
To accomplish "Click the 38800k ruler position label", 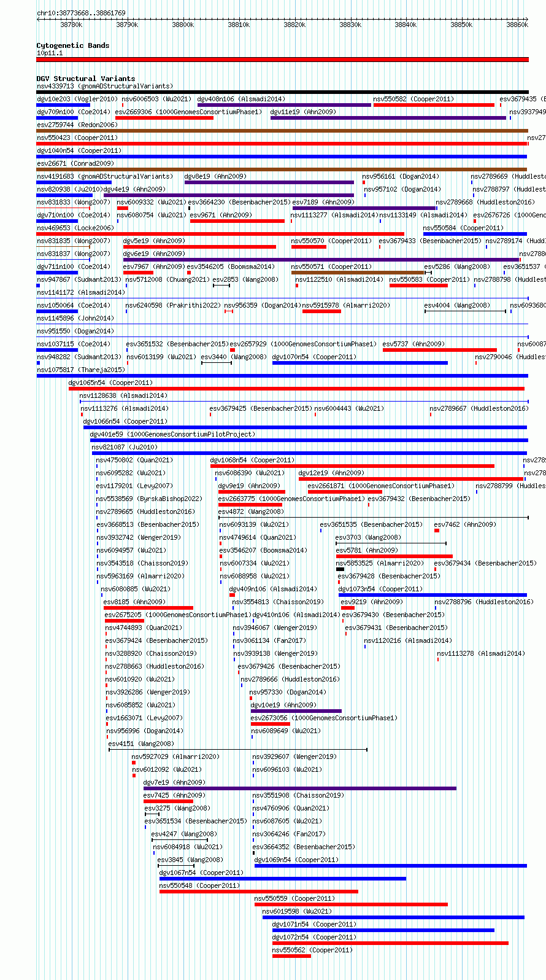I will [x=183, y=25].
